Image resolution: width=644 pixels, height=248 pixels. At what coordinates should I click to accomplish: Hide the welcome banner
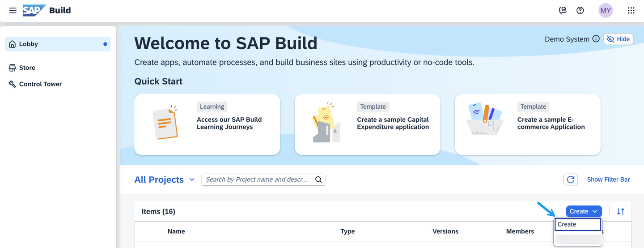point(618,39)
